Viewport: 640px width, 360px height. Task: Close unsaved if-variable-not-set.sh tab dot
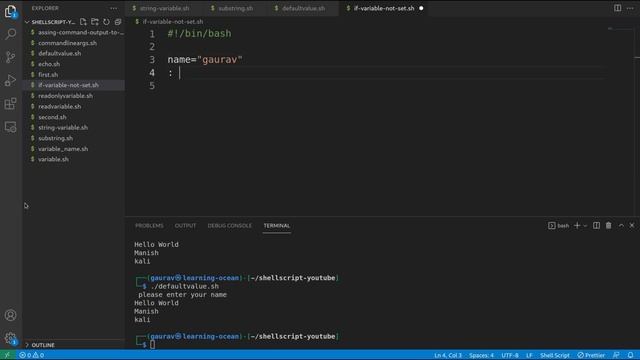pos(421,8)
